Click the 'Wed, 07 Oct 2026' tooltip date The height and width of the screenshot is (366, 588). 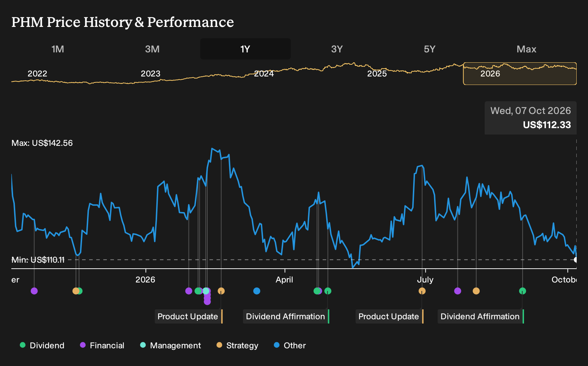(531, 111)
